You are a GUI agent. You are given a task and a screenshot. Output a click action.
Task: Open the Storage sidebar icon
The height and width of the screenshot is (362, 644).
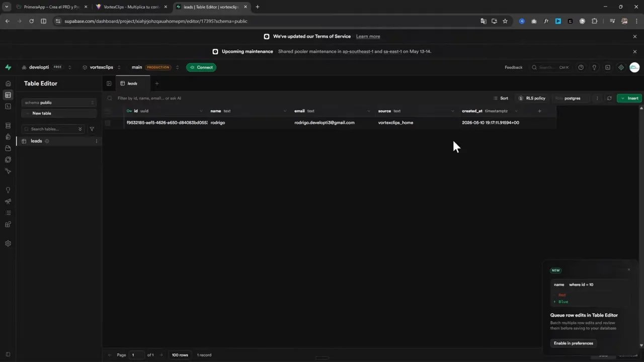pos(8,148)
